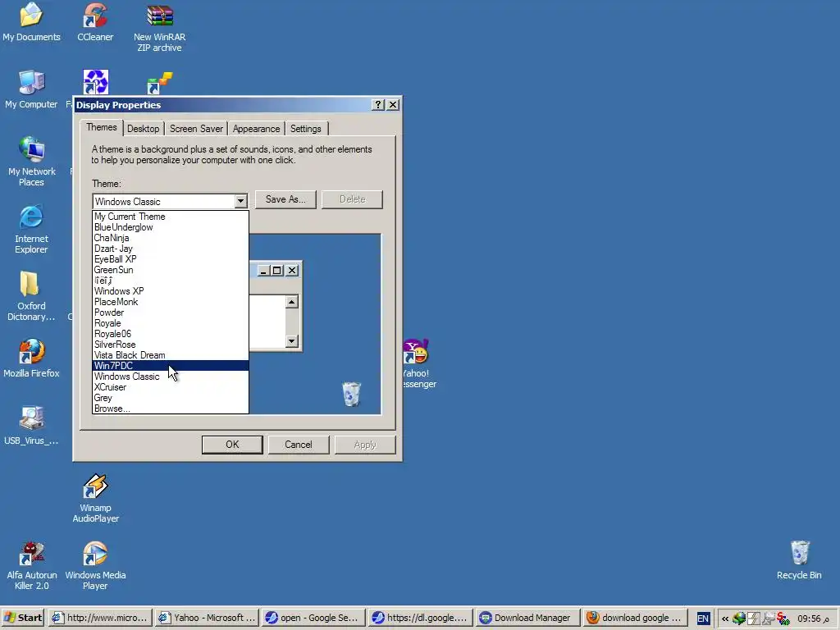Click the Windows Media Player shortcut
The image size is (840, 630).
95,566
